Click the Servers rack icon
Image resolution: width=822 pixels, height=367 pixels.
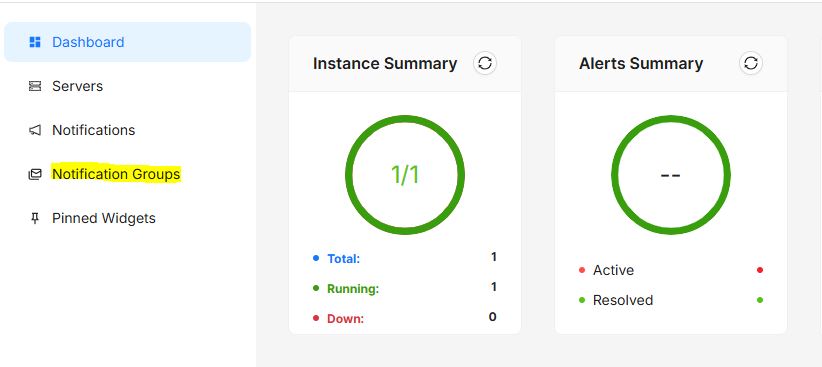point(35,86)
